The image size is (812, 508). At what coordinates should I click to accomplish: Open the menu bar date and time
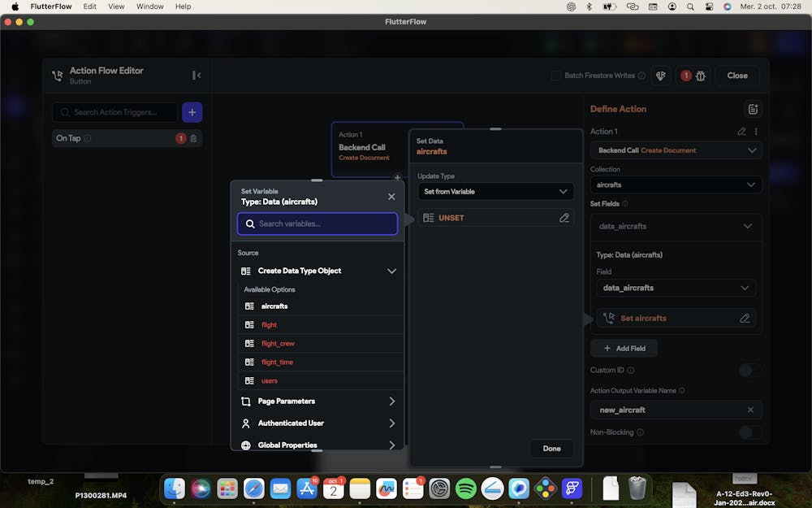coord(771,7)
